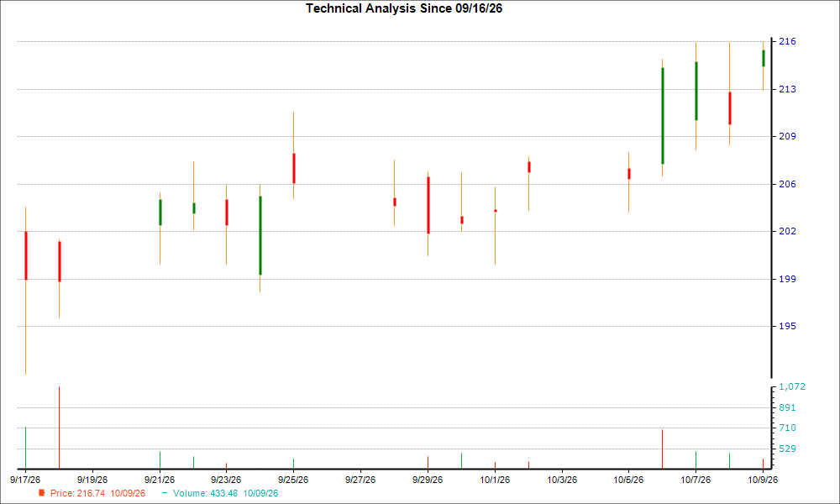Click the price axis label 195
This screenshot has height=504, width=840.
pos(787,326)
